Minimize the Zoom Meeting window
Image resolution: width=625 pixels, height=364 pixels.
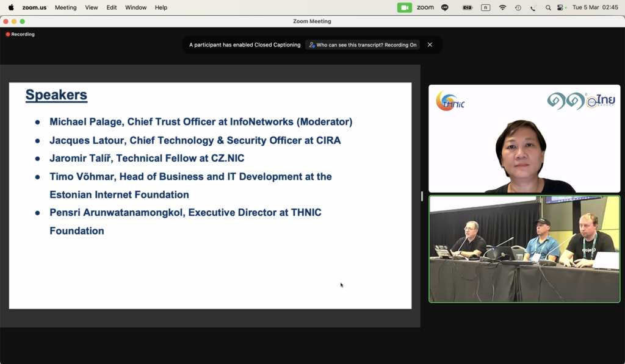coord(14,21)
